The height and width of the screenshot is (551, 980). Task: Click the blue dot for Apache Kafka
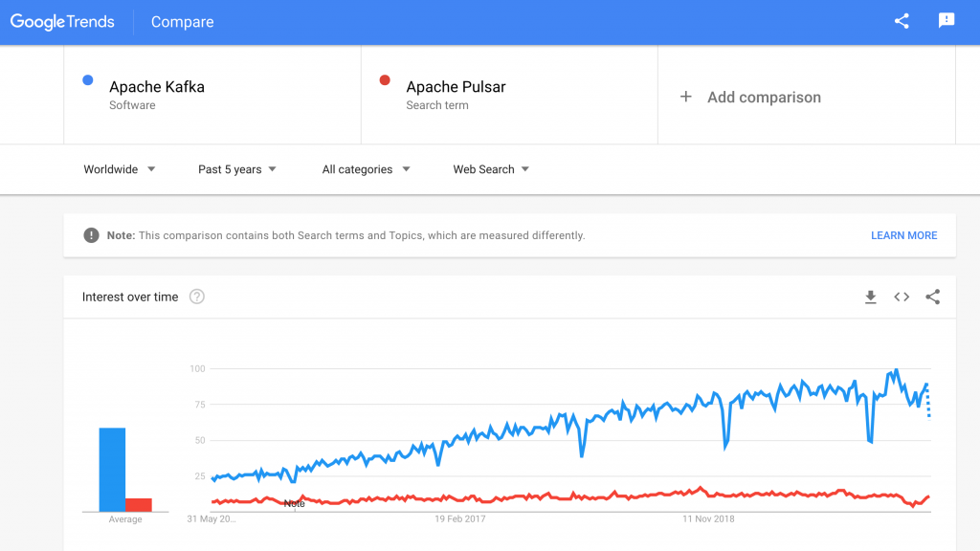(x=87, y=80)
